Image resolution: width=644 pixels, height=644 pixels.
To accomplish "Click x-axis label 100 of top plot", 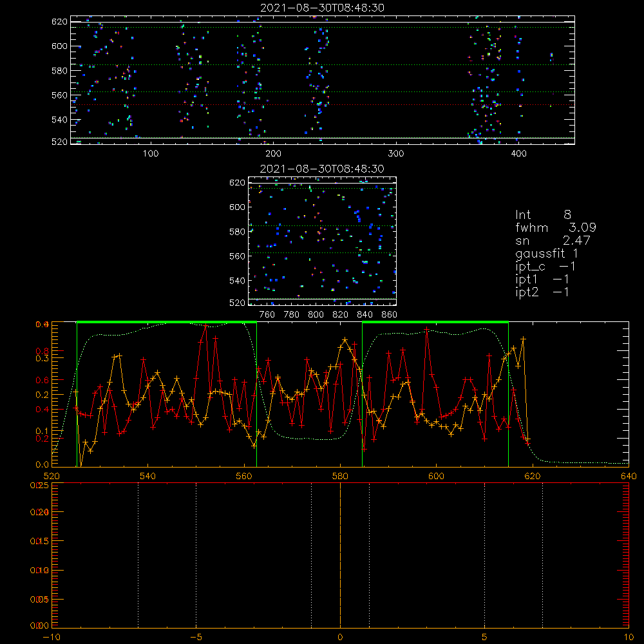I will click(151, 154).
